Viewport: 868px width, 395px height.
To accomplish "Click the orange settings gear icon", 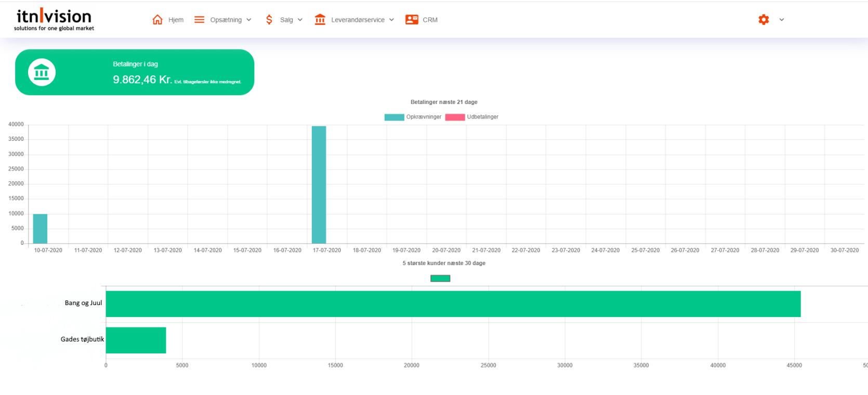I will (x=764, y=20).
